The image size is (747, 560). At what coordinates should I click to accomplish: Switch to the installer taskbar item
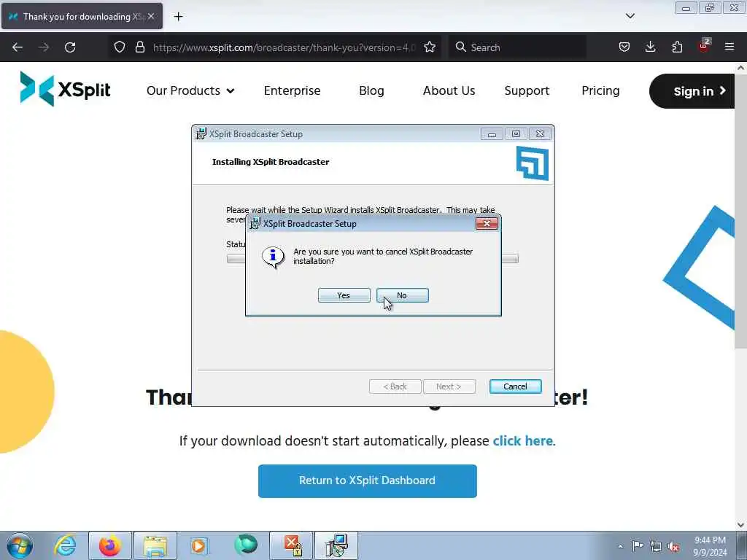337,545
